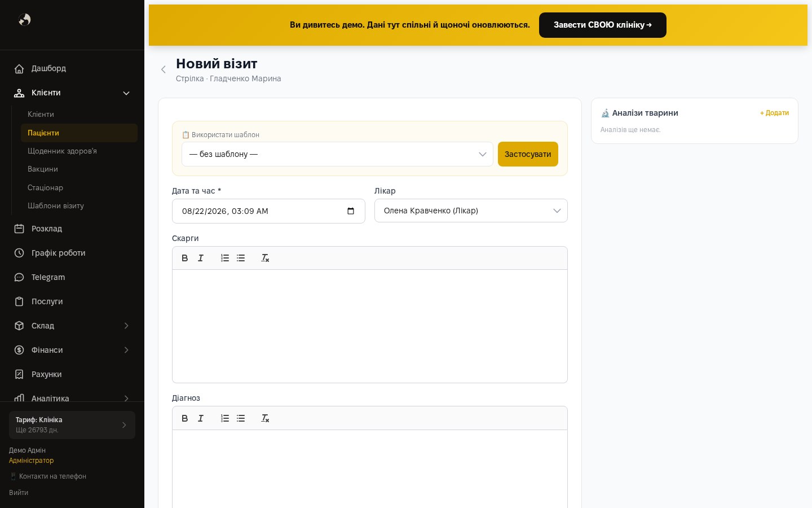
Task: Click the clinic logo in the sidebar
Action: 24,20
